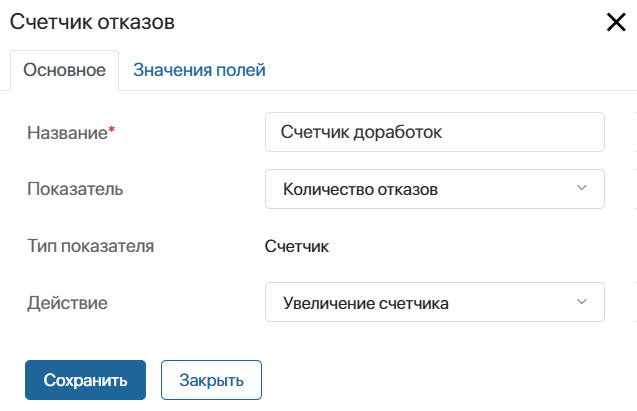Save changes with the Сохранить button
This screenshot has height=411, width=637.
[85, 380]
